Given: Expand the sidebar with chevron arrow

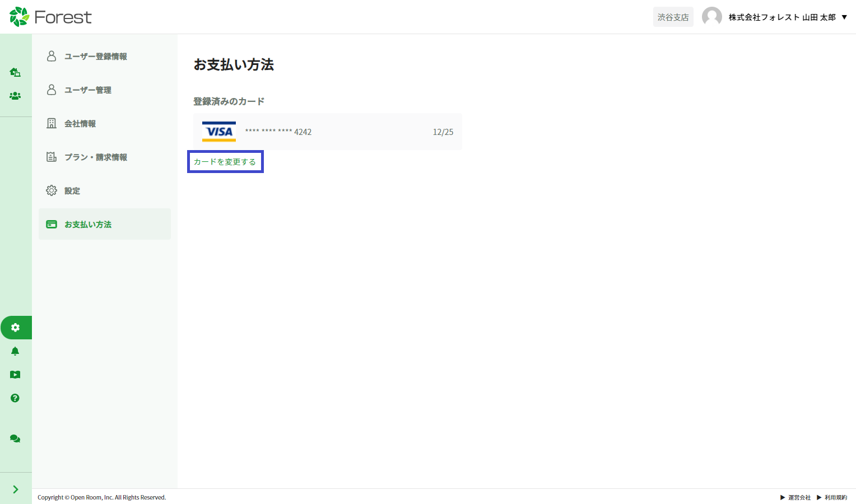Looking at the screenshot, I should [x=15, y=489].
